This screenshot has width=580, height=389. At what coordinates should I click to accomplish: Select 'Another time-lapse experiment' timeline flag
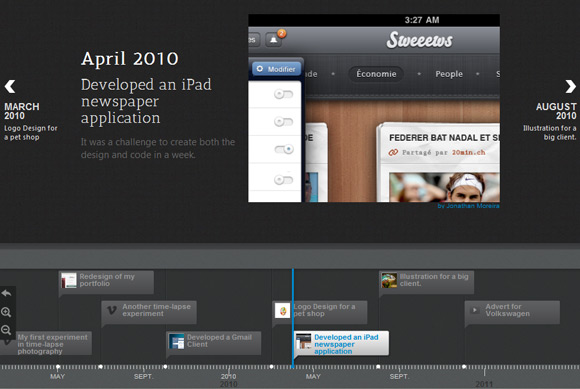[149, 312]
